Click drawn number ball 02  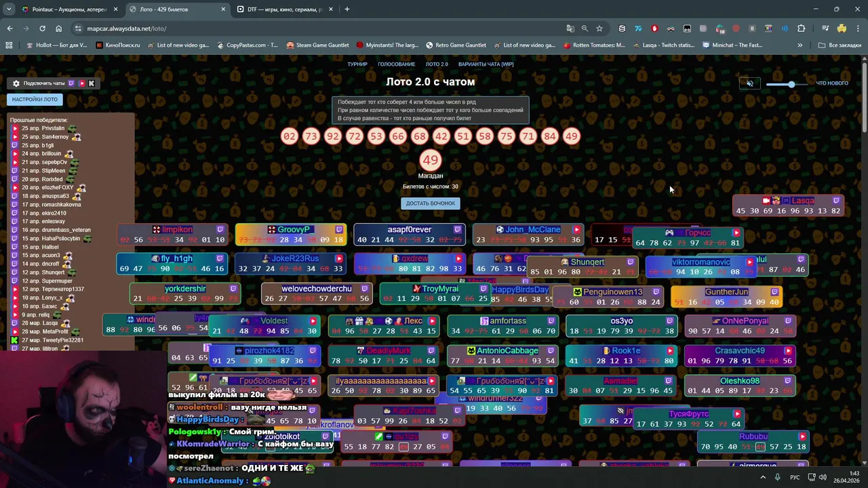point(290,136)
